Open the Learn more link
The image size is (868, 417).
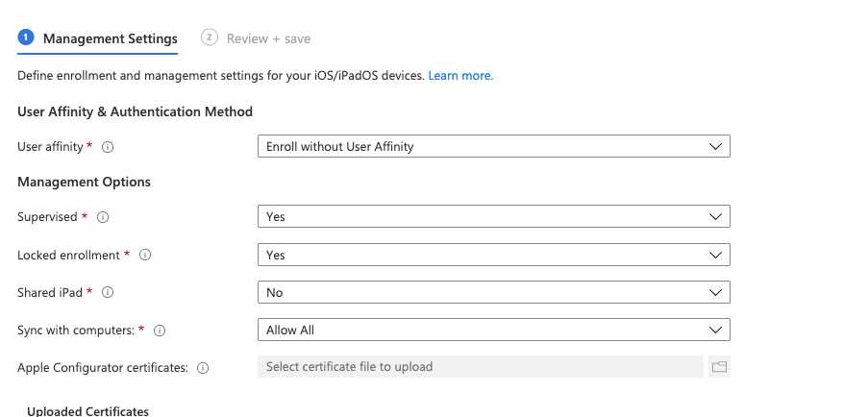point(460,75)
